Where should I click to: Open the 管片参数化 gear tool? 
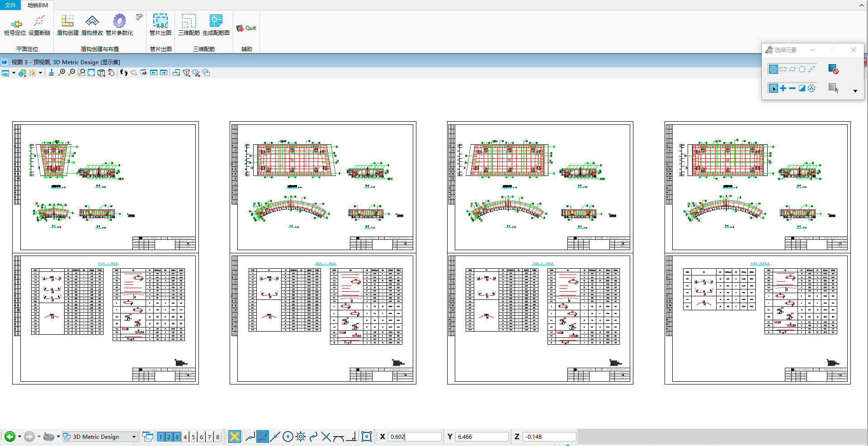coord(119,25)
